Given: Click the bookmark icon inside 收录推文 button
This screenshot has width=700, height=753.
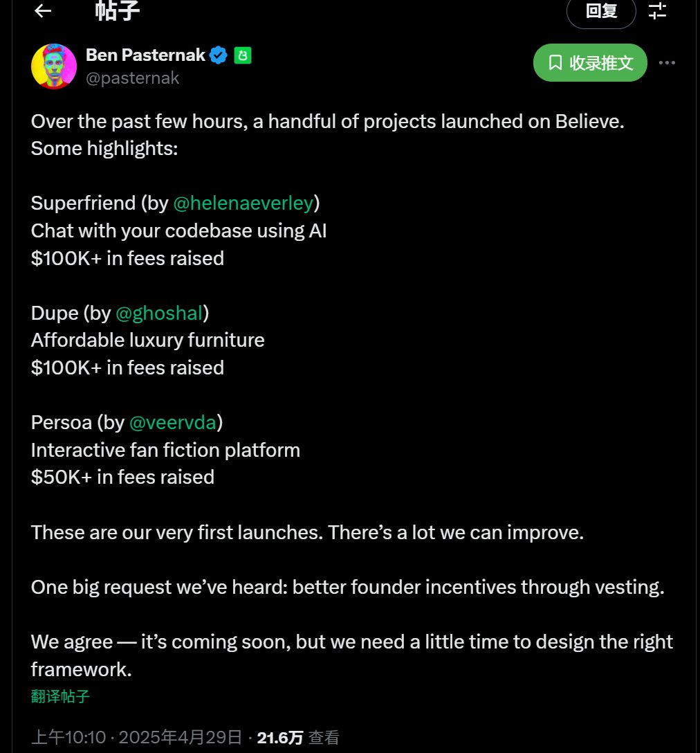Looking at the screenshot, I should pyautogui.click(x=555, y=62).
